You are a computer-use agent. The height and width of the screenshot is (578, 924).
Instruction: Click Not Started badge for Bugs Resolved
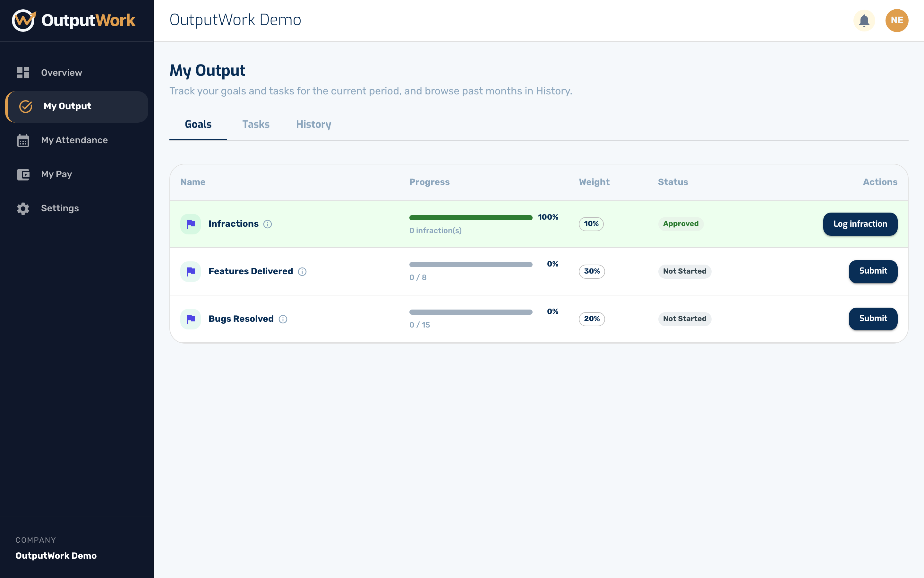(685, 319)
